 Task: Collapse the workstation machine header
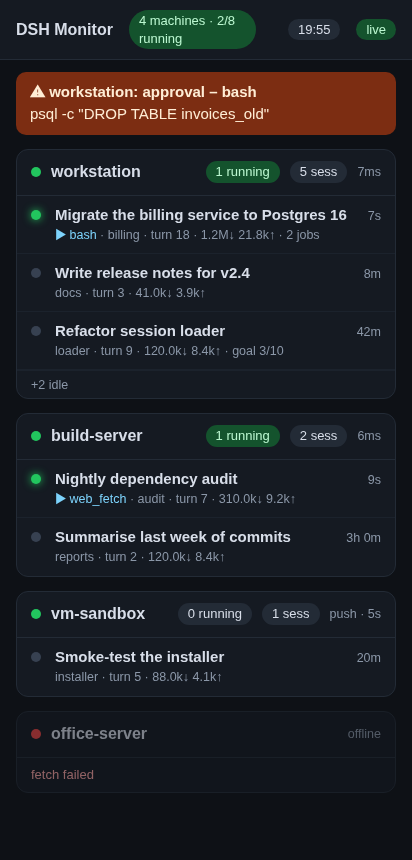tap(206, 172)
